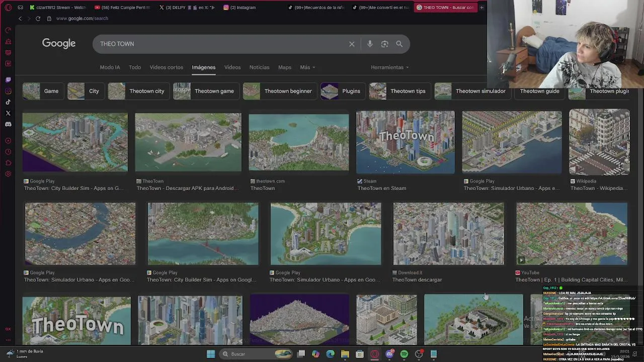Open TikTok in the Opera sidebar
This screenshot has height=362, width=644.
pyautogui.click(x=8, y=102)
